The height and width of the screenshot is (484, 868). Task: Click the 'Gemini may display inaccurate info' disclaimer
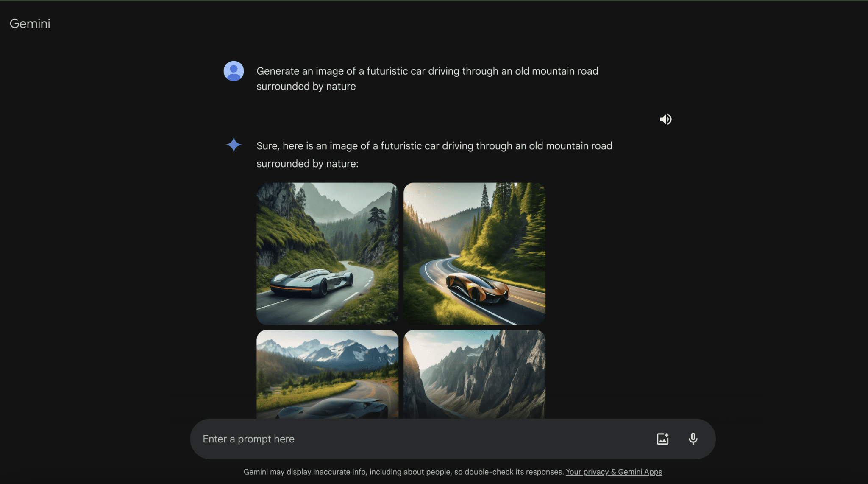[403, 472]
